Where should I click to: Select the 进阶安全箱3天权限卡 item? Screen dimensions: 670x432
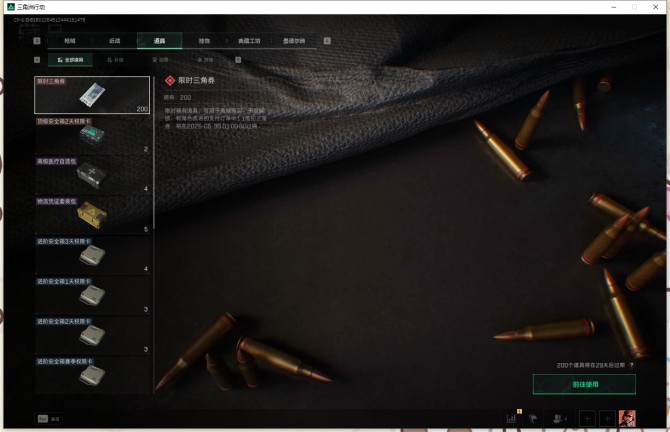92,256
